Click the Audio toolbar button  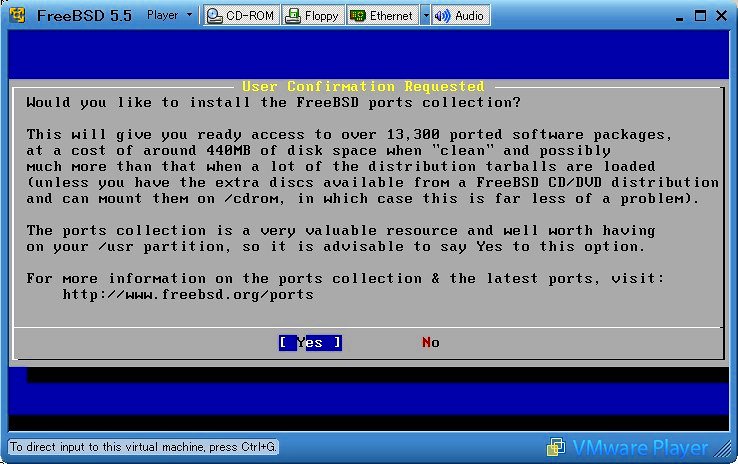(x=460, y=16)
